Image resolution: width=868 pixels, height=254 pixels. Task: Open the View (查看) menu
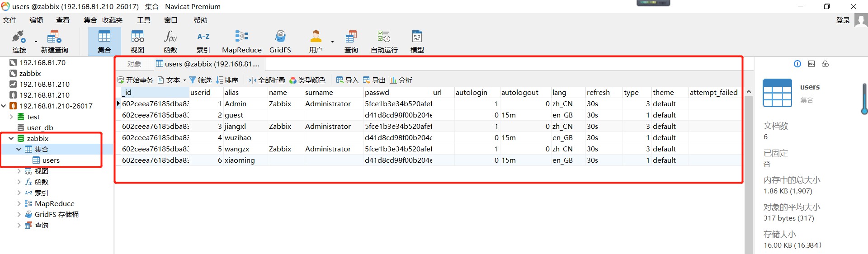coord(63,20)
